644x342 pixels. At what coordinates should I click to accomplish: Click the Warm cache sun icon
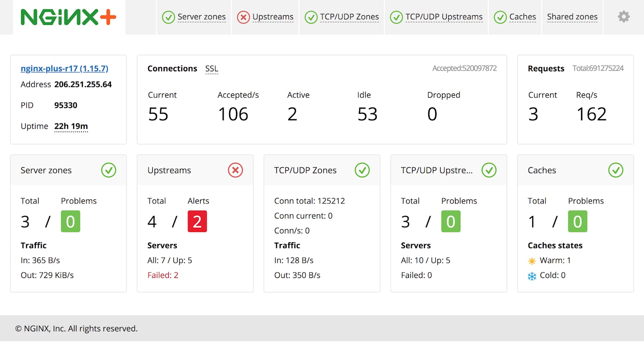tap(532, 261)
